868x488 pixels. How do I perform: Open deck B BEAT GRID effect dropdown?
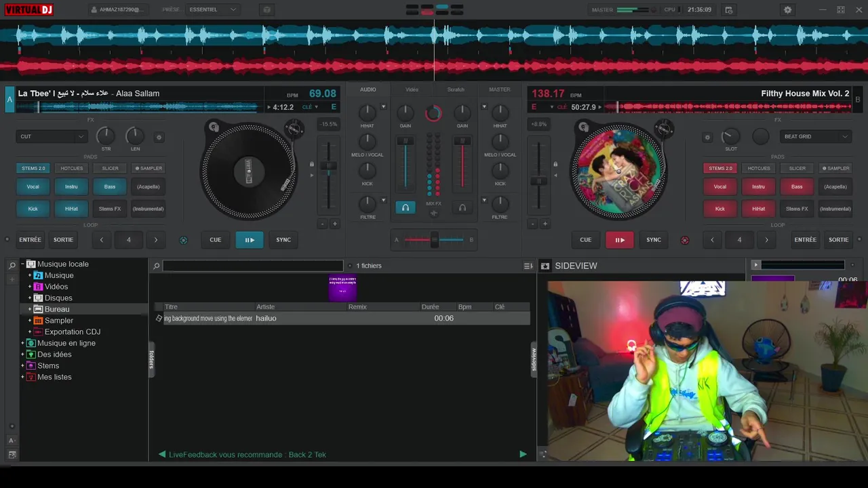click(x=816, y=136)
